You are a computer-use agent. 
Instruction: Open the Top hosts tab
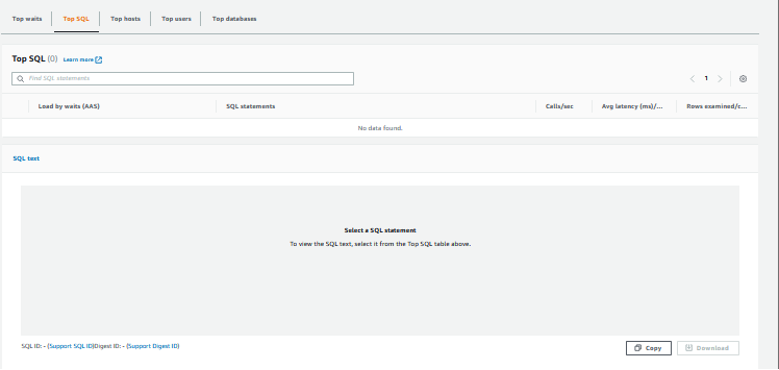(125, 19)
